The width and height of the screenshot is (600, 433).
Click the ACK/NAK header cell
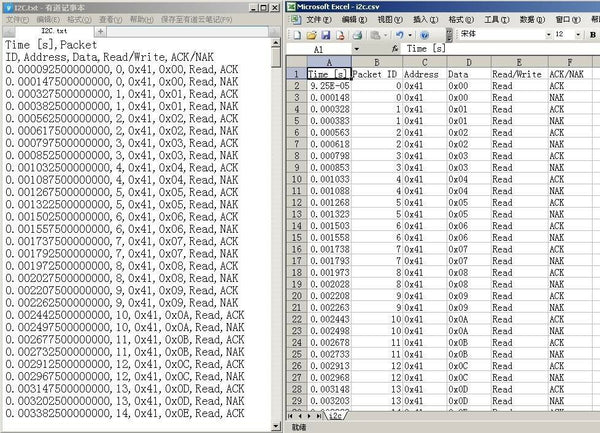pyautogui.click(x=570, y=74)
